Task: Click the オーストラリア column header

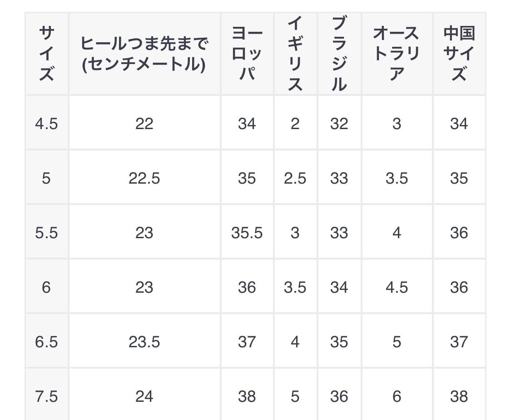Action: [397, 54]
